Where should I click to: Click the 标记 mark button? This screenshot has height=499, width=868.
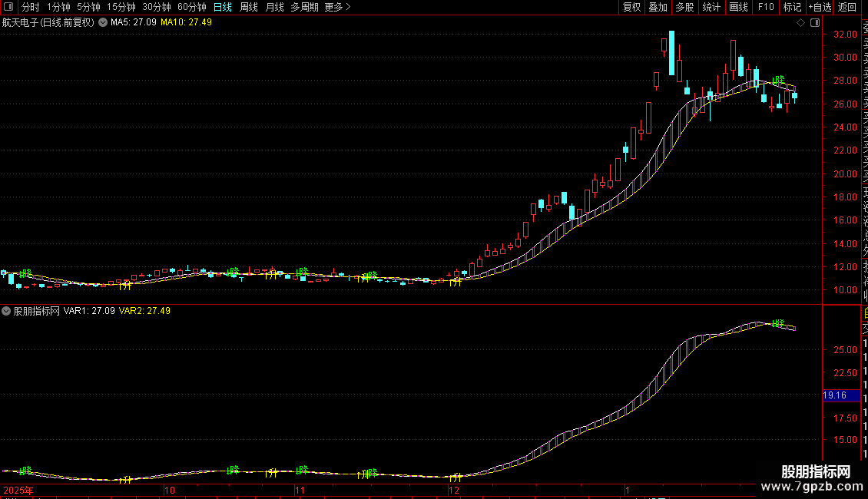(x=792, y=7)
